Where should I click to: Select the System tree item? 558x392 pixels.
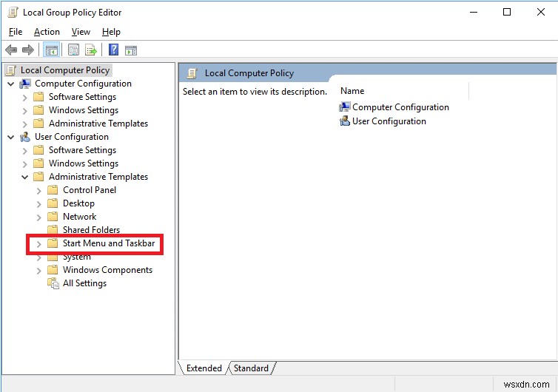tap(77, 257)
